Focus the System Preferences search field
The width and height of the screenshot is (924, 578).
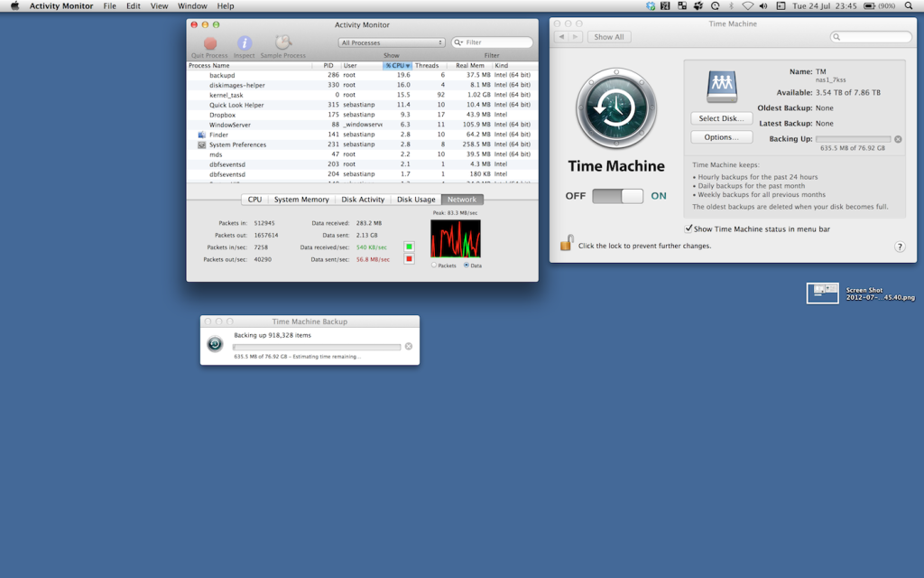[871, 36]
